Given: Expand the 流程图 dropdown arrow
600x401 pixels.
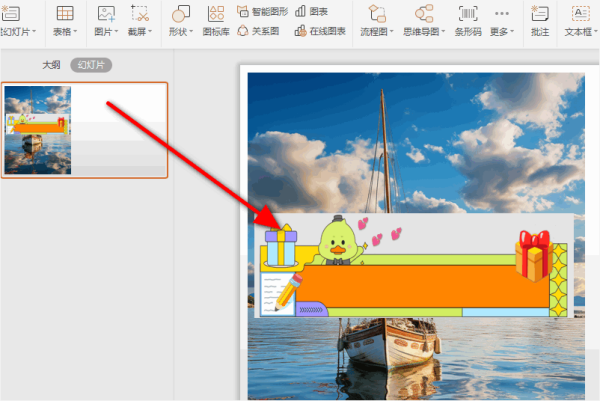Looking at the screenshot, I should click(x=391, y=31).
